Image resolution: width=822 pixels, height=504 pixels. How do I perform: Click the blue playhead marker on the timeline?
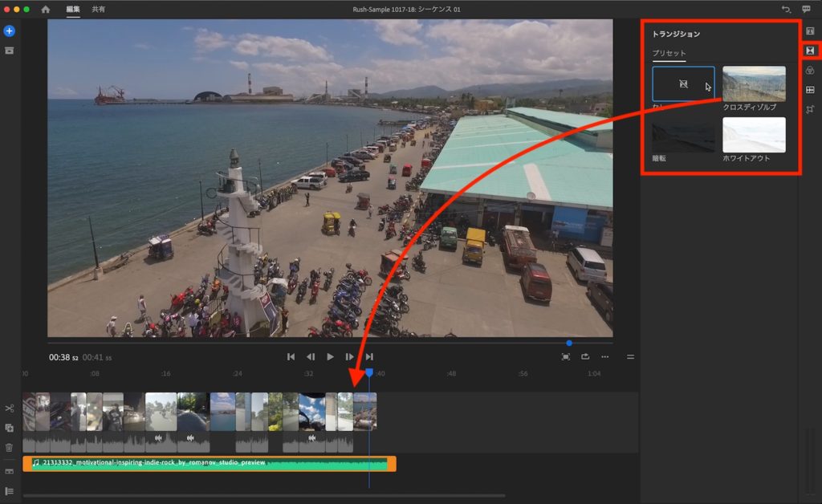pyautogui.click(x=369, y=373)
